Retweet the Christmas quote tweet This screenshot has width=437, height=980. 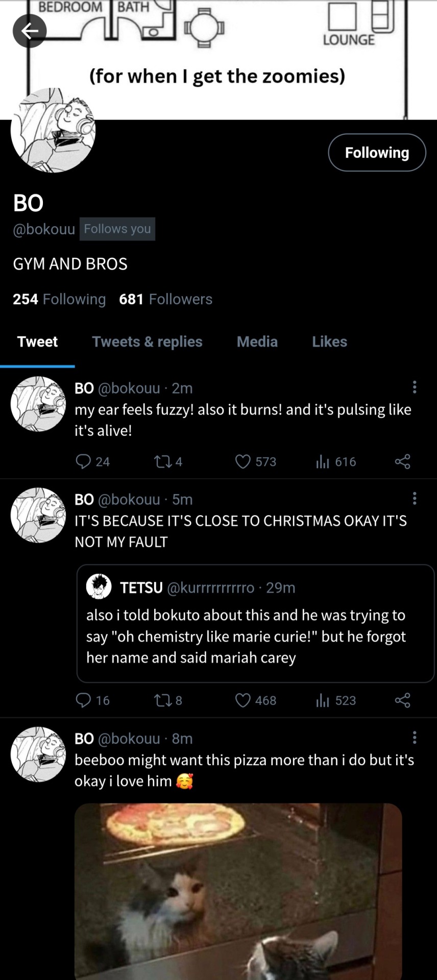tap(163, 700)
